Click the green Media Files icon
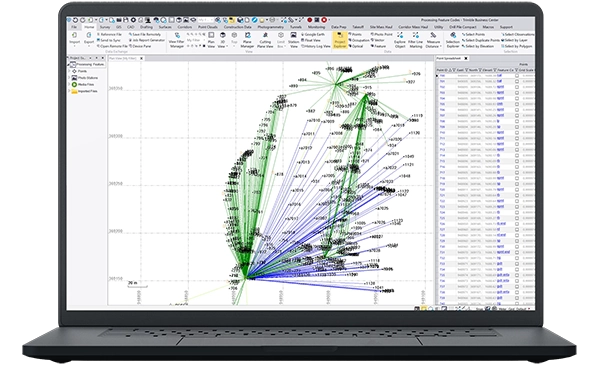600x375 pixels. point(75,84)
